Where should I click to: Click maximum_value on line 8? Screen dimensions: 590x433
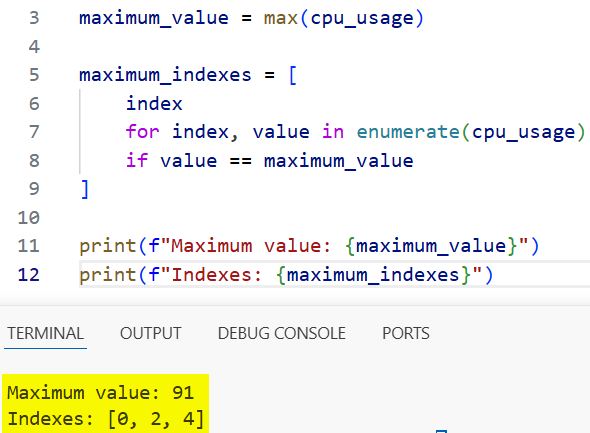(x=339, y=161)
